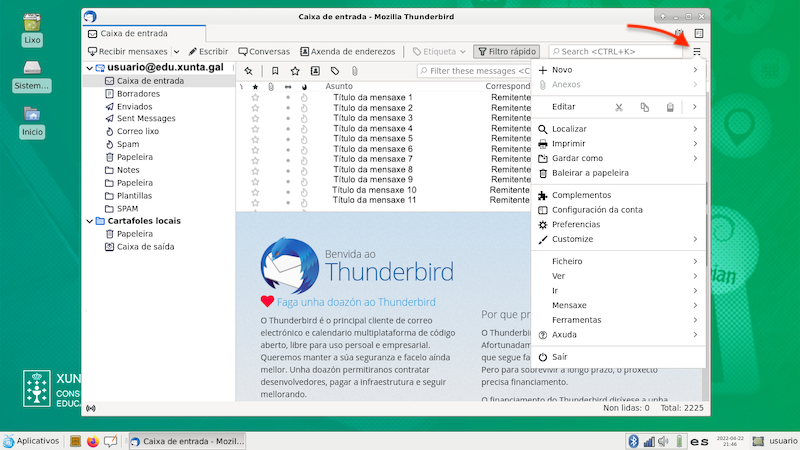Collapse the usuario@edu.xunta.gal account tree
Image resolution: width=800 pixels, height=450 pixels.
[x=88, y=68]
